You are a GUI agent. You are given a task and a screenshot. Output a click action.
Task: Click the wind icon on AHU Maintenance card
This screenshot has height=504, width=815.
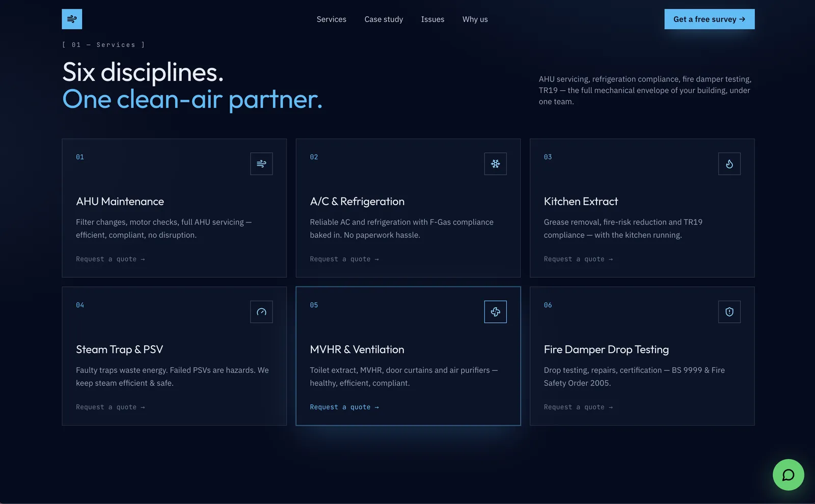[261, 164]
